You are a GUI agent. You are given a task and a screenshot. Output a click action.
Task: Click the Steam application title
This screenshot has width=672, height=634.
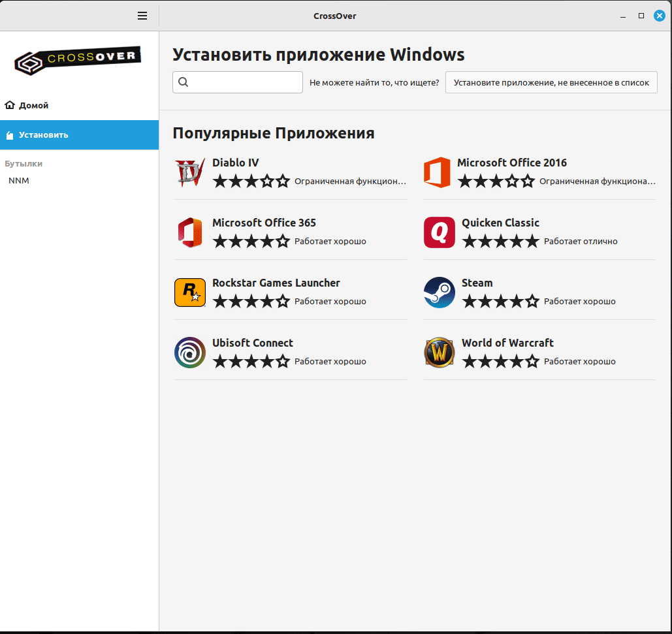[477, 283]
